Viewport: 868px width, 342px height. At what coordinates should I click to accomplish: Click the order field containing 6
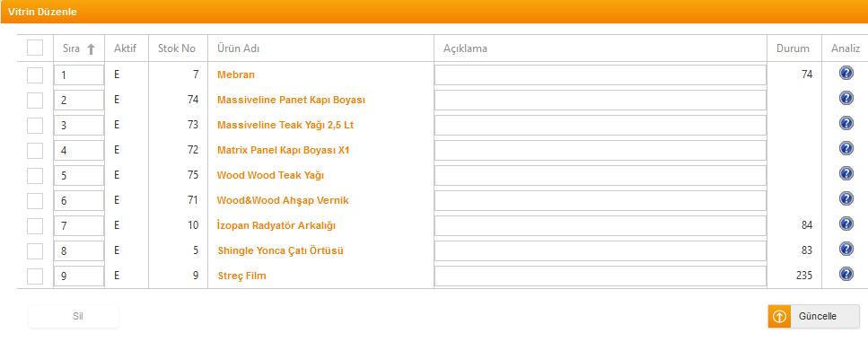click(x=79, y=200)
